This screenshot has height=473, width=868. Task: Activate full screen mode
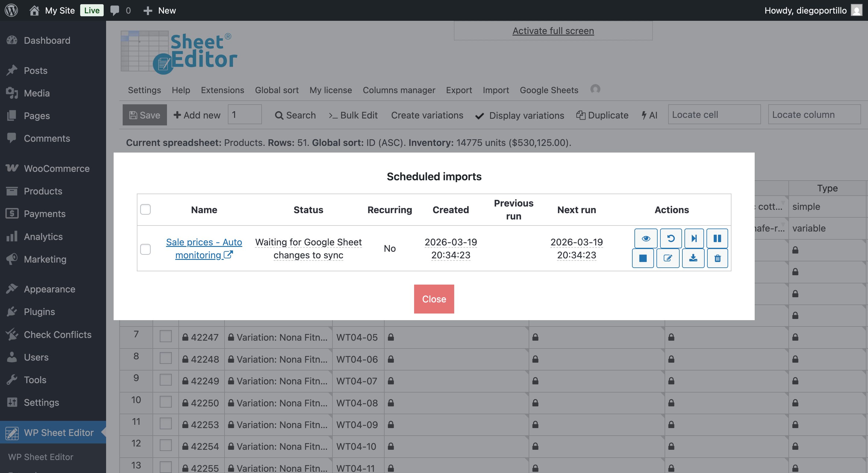[x=553, y=31]
